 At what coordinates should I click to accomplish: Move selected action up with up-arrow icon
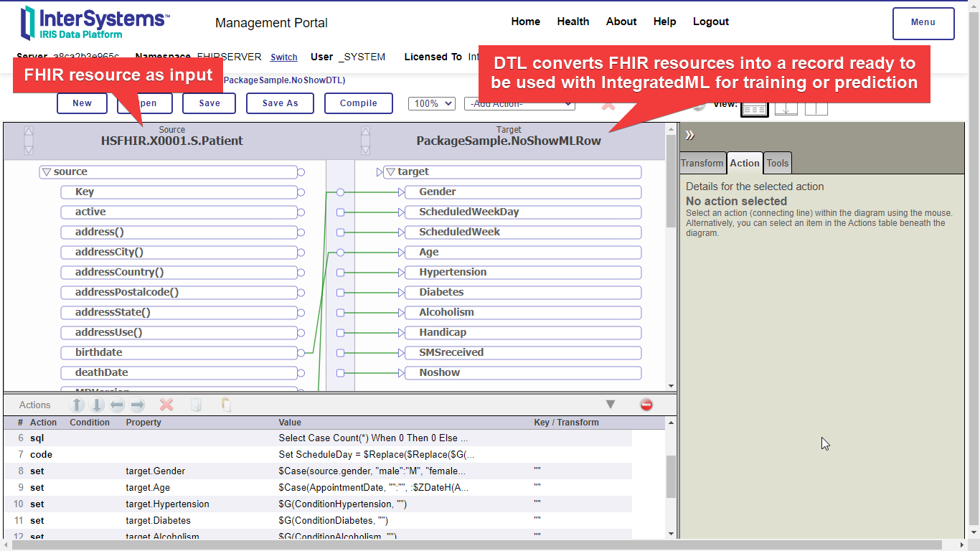click(x=77, y=405)
